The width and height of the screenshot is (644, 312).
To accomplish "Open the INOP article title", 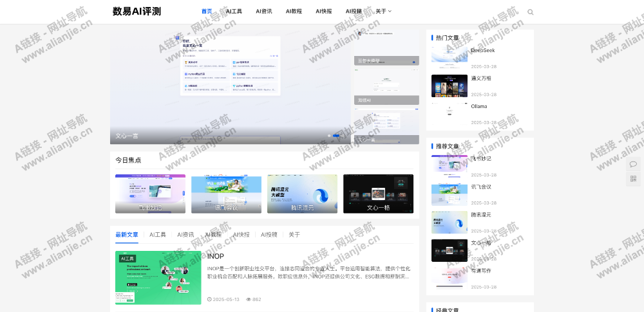I will (216, 256).
